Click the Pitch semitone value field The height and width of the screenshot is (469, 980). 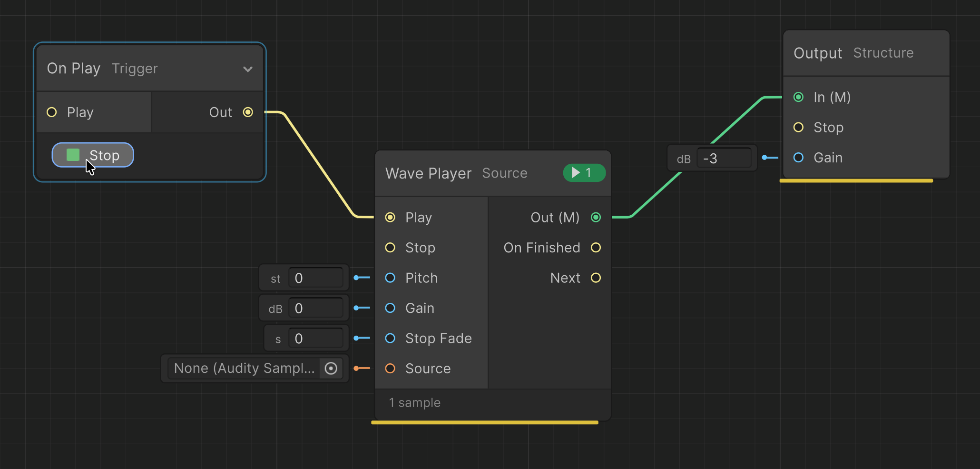316,278
